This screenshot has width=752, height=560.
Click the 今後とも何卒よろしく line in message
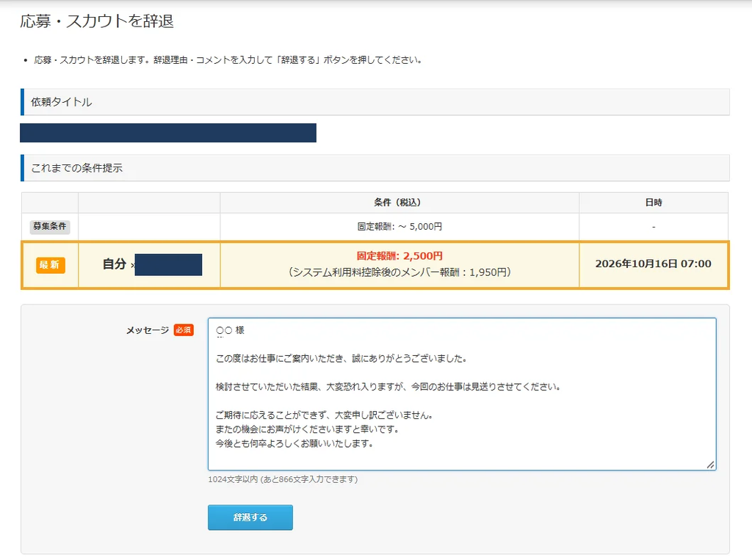click(294, 443)
